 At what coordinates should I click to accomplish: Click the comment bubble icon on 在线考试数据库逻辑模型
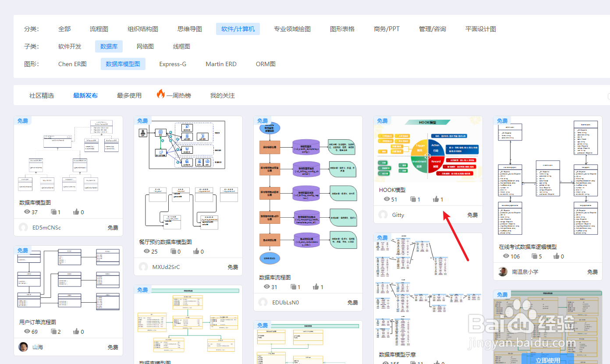(535, 256)
